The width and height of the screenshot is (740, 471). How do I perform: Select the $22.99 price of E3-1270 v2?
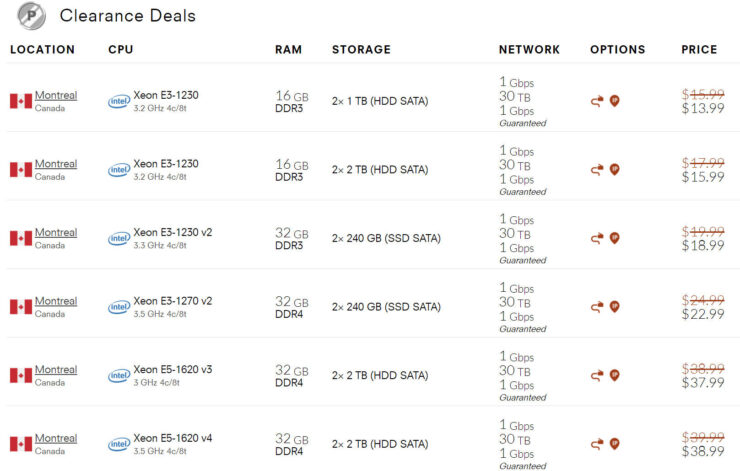tap(703, 314)
